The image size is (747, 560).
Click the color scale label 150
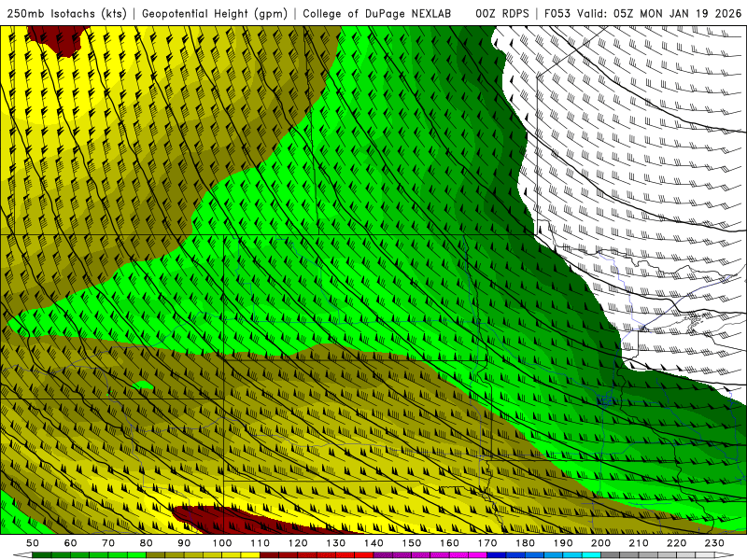pyautogui.click(x=412, y=543)
